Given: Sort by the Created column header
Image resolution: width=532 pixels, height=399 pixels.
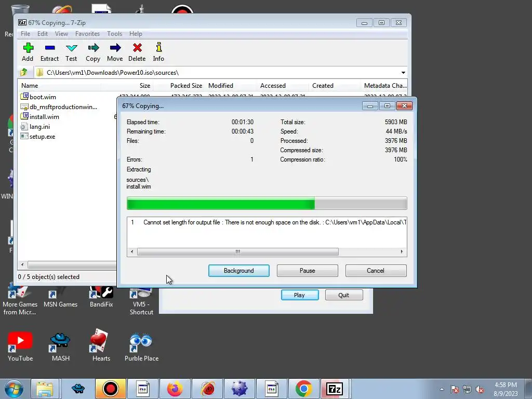Looking at the screenshot, I should tap(335, 86).
